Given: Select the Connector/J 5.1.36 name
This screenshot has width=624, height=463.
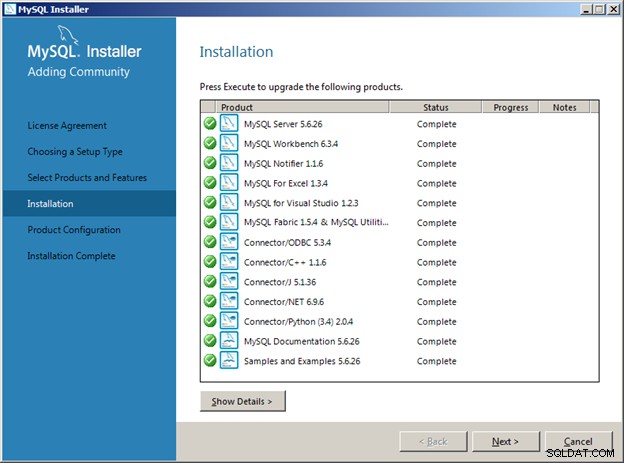Looking at the screenshot, I should 280,282.
